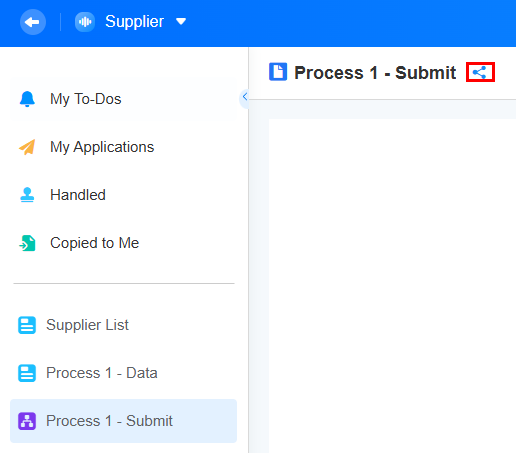Viewport: 516px width, 453px height.
Task: Open Supplier List in sidebar
Action: pos(123,325)
